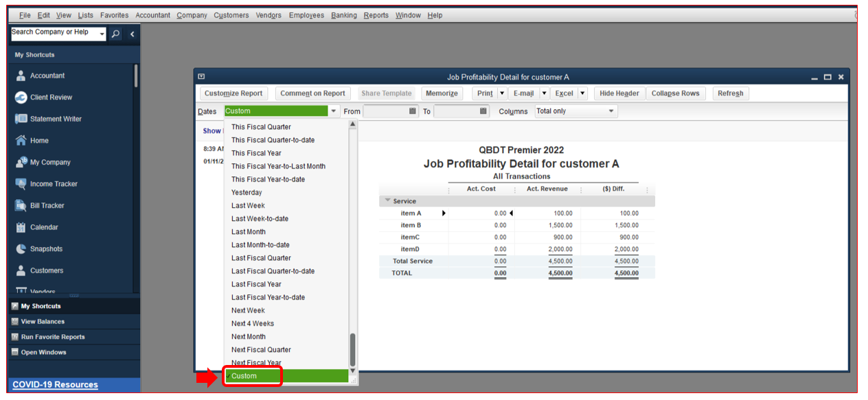Screen dimensions: 868x400
Task: Refresh the Job Profitability report
Action: click(730, 93)
